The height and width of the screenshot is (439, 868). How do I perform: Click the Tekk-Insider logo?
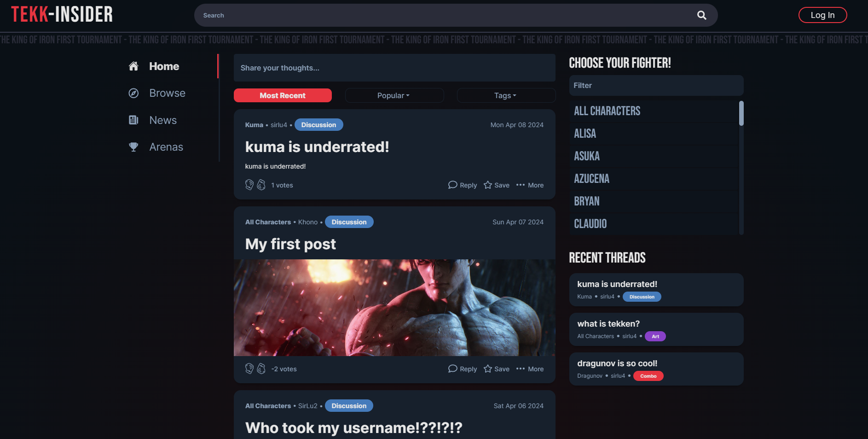click(x=62, y=14)
